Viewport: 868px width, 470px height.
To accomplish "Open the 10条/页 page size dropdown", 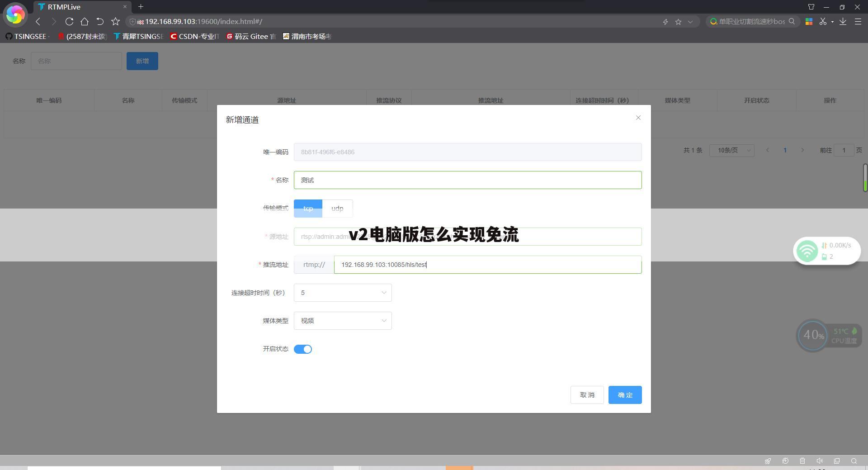I will [x=731, y=150].
